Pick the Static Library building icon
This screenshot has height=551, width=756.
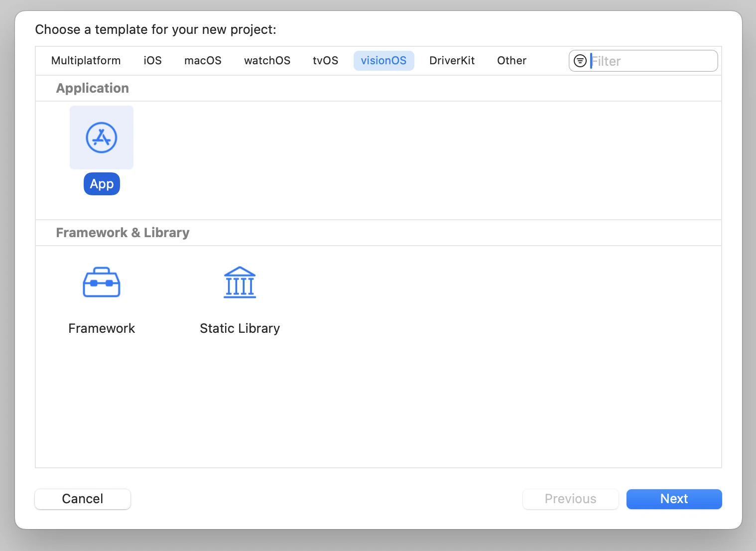click(240, 282)
